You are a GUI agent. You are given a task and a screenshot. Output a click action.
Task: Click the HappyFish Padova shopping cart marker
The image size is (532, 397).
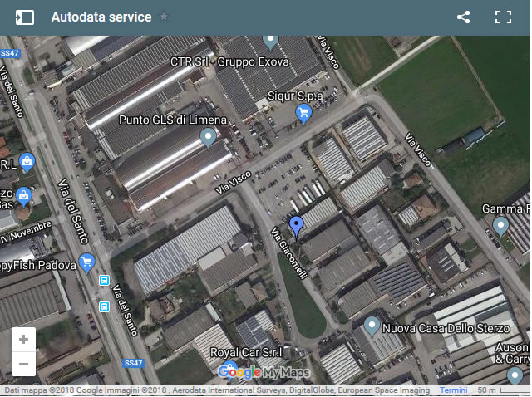tap(86, 263)
